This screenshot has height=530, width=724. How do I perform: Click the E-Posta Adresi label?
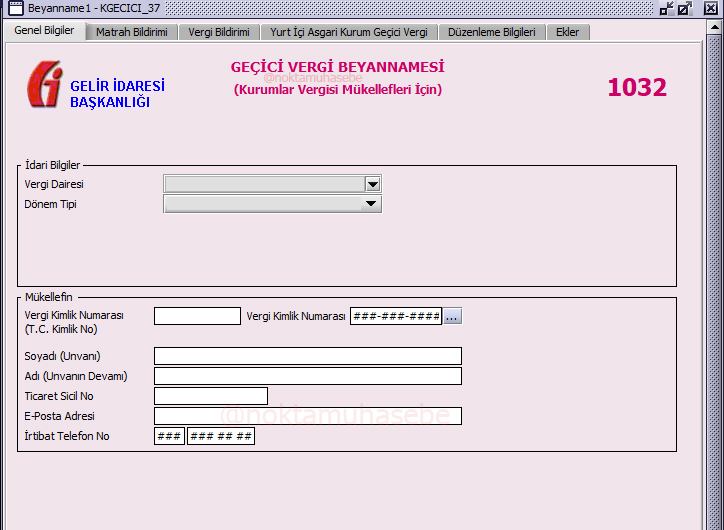pyautogui.click(x=59, y=416)
